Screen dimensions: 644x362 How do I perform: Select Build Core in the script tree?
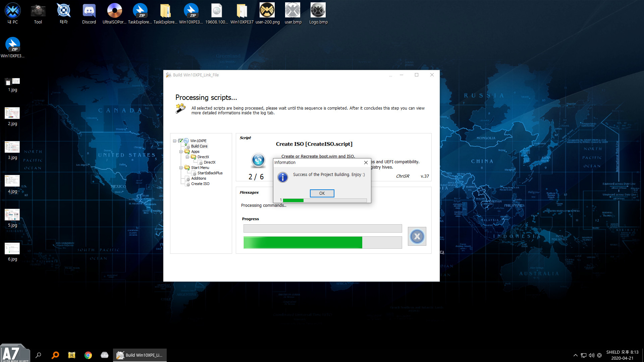click(x=199, y=146)
